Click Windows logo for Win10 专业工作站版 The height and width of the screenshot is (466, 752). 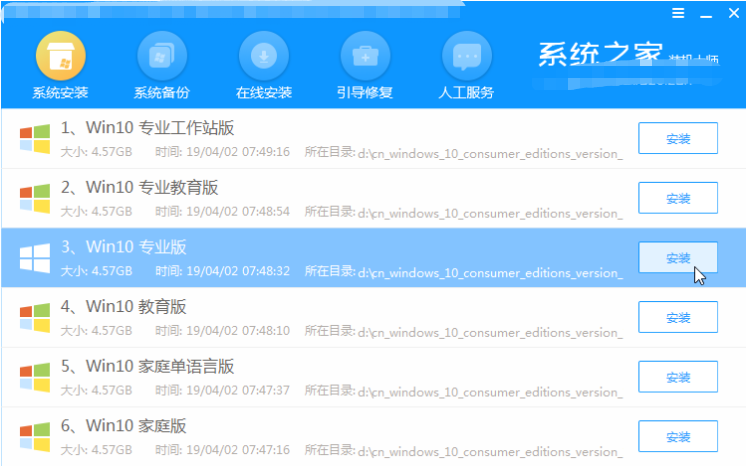pos(36,139)
